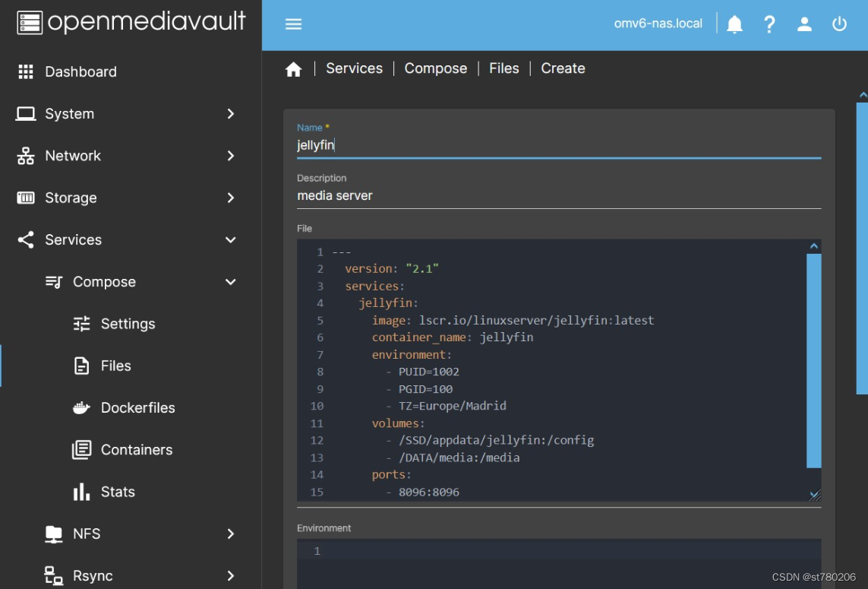The image size is (868, 589).
Task: Click the Settings sliders icon
Action: point(81,324)
